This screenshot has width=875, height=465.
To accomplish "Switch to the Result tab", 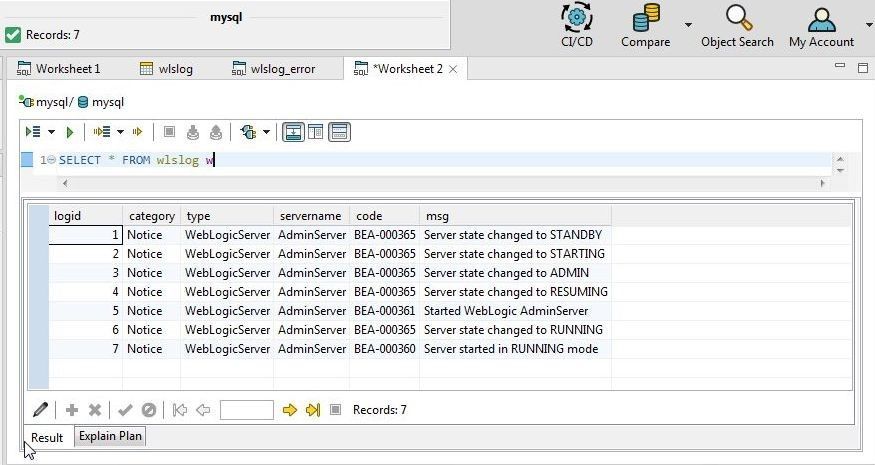I will (x=47, y=438).
